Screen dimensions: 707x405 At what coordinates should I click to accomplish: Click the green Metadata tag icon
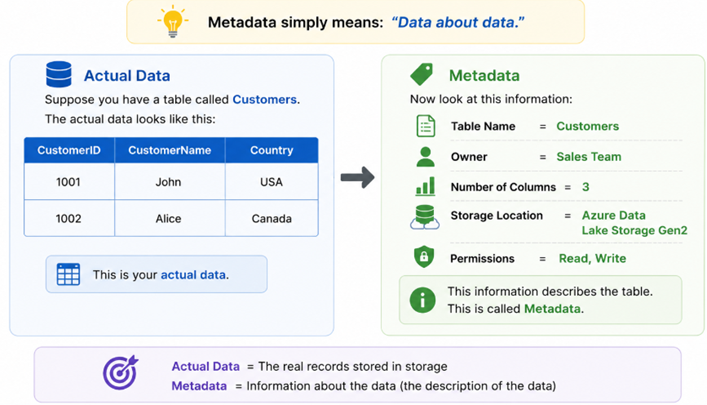click(x=422, y=74)
